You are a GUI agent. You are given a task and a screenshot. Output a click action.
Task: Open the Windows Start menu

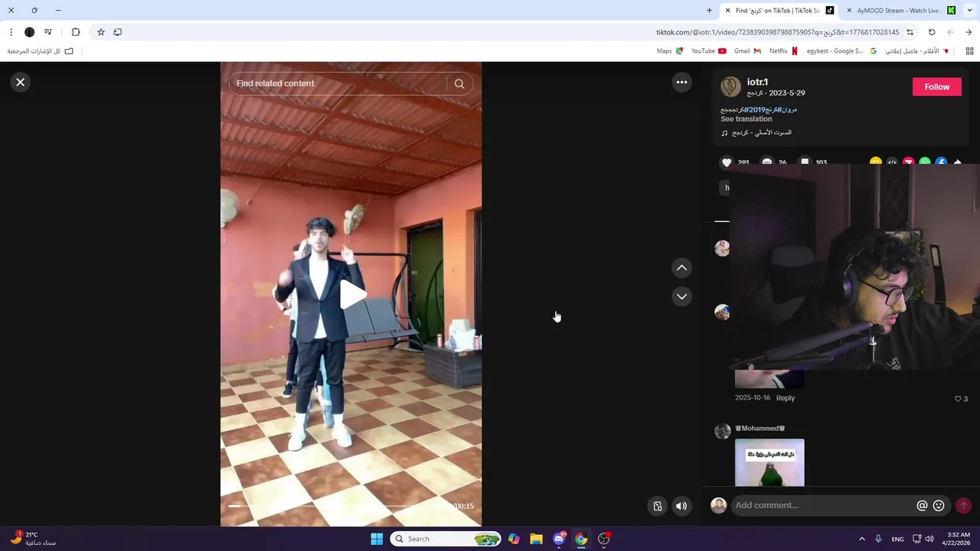click(377, 539)
